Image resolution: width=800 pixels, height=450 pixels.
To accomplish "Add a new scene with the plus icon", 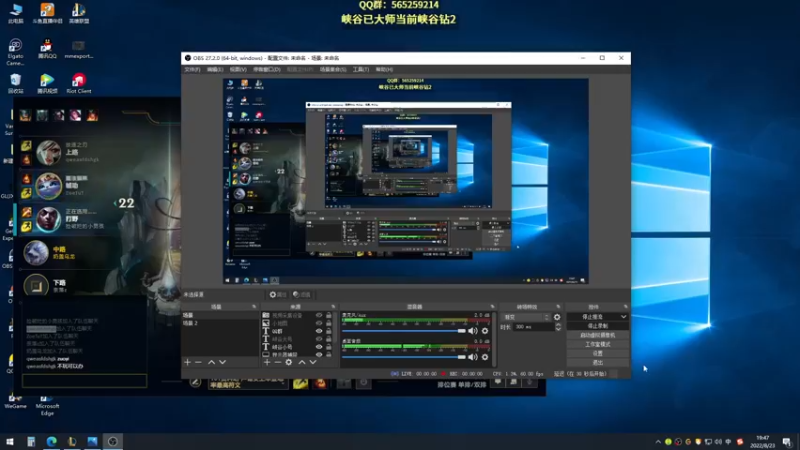I will point(187,362).
